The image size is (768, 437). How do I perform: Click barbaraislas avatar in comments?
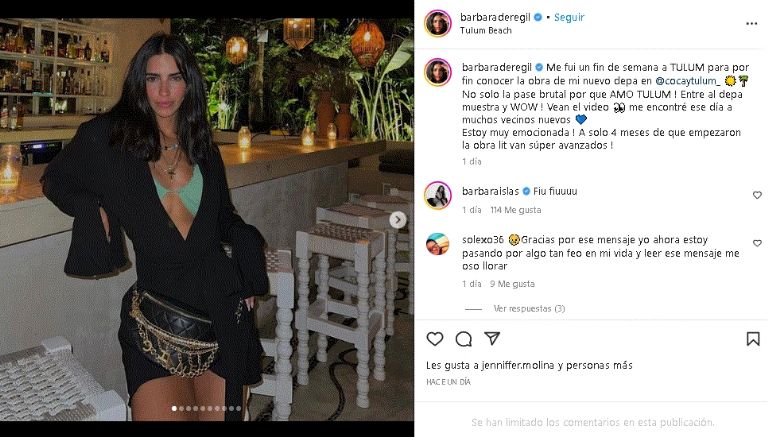[x=437, y=195]
